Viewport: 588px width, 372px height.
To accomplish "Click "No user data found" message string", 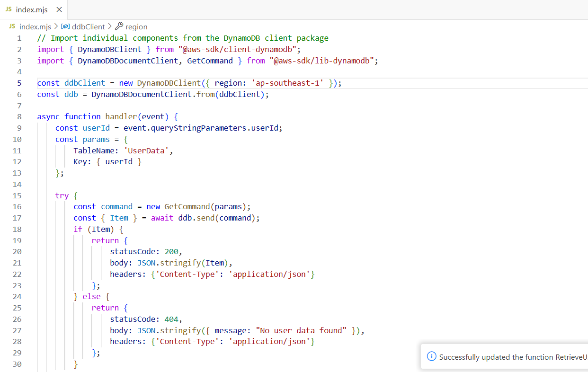I will [301, 330].
